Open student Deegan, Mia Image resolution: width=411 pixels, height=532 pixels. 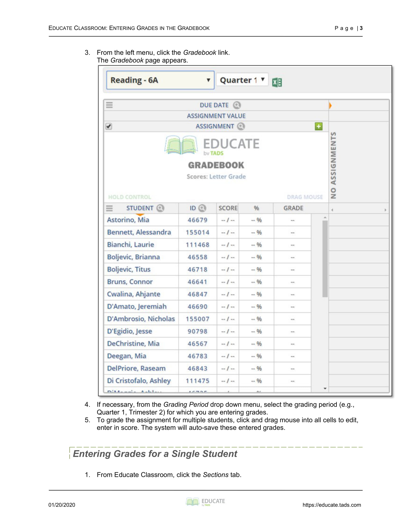click(127, 356)
